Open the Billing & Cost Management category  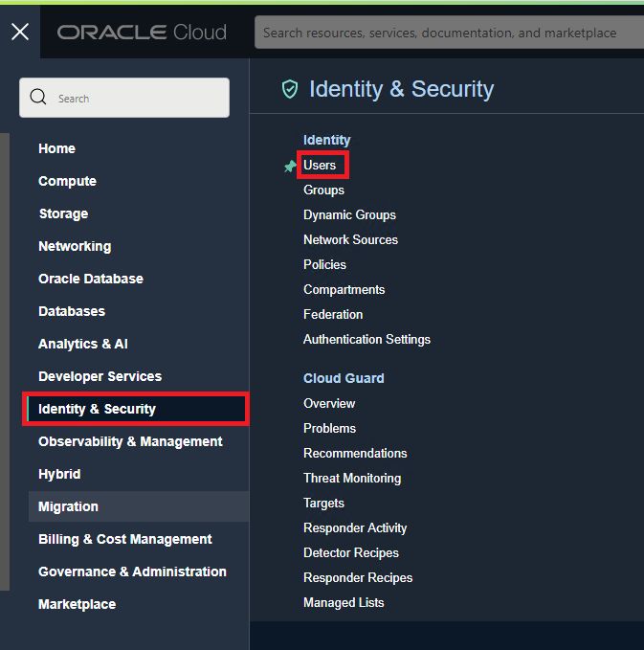[x=124, y=539]
